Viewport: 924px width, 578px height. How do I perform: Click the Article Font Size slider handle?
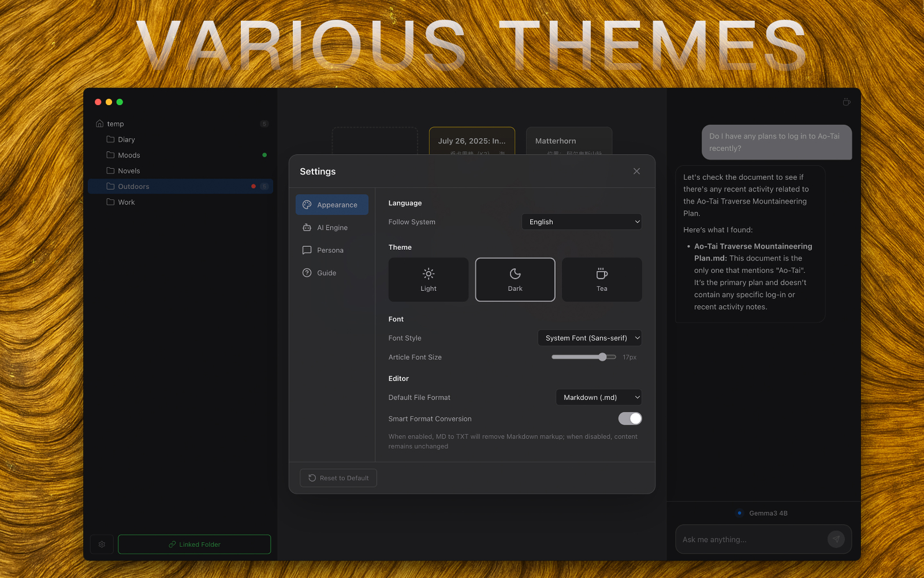[x=602, y=357]
